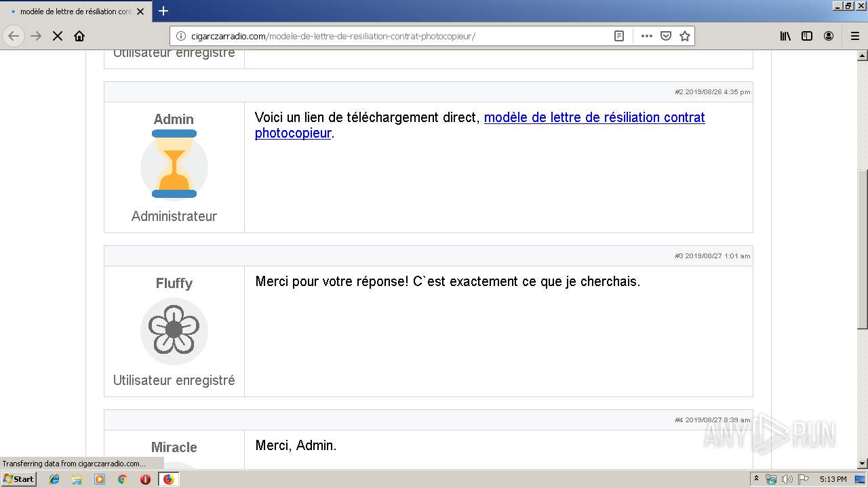
Task: Click the Administrateur role label
Action: tap(174, 216)
